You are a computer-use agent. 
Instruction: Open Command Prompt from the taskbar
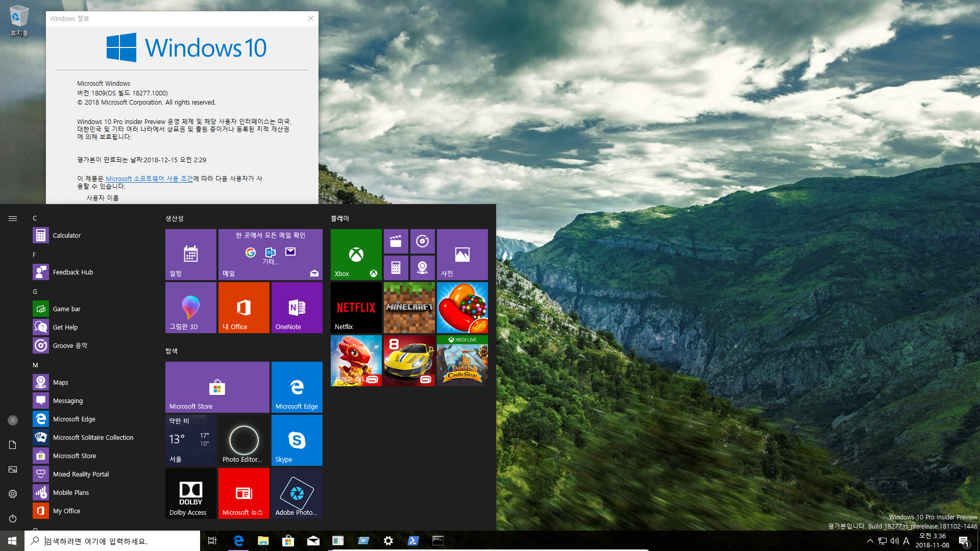tap(438, 541)
